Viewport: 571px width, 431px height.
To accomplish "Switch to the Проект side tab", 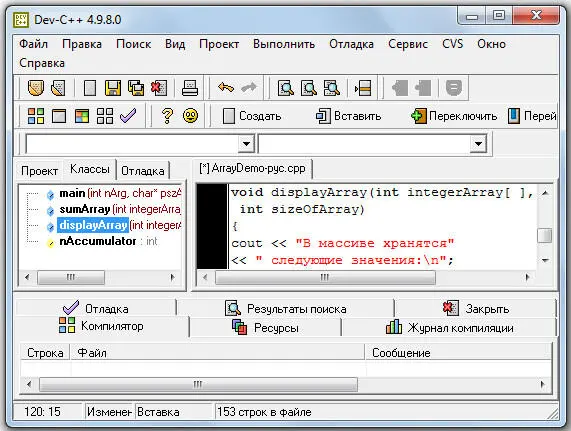I will coord(39,171).
